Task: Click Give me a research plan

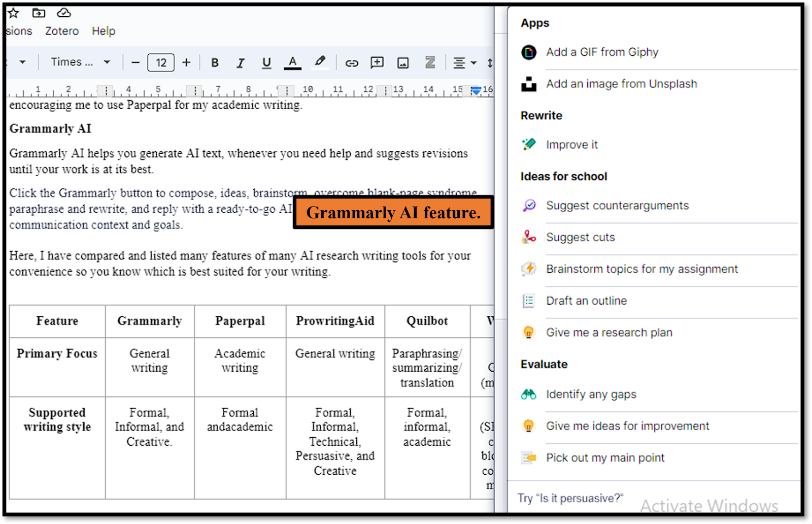Action: click(x=609, y=333)
